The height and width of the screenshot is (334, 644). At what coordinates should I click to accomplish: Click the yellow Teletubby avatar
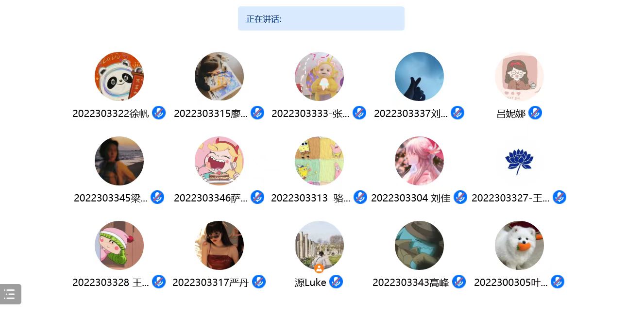(x=319, y=76)
